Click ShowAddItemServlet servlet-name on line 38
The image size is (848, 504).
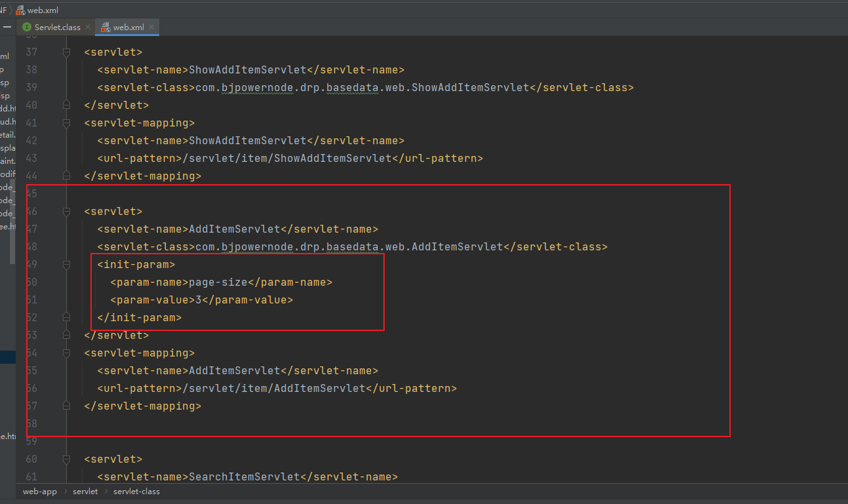click(x=248, y=70)
